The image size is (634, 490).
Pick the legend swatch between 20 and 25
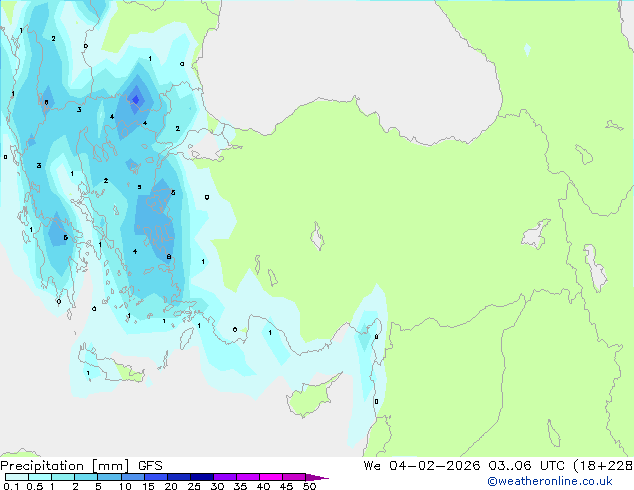click(x=179, y=477)
